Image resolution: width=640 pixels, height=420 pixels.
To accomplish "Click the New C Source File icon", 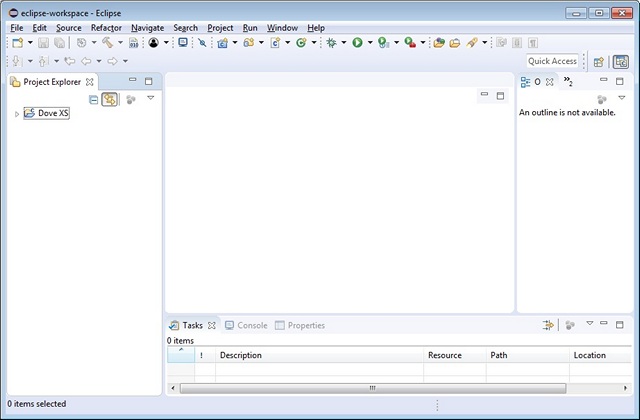I will [x=275, y=42].
